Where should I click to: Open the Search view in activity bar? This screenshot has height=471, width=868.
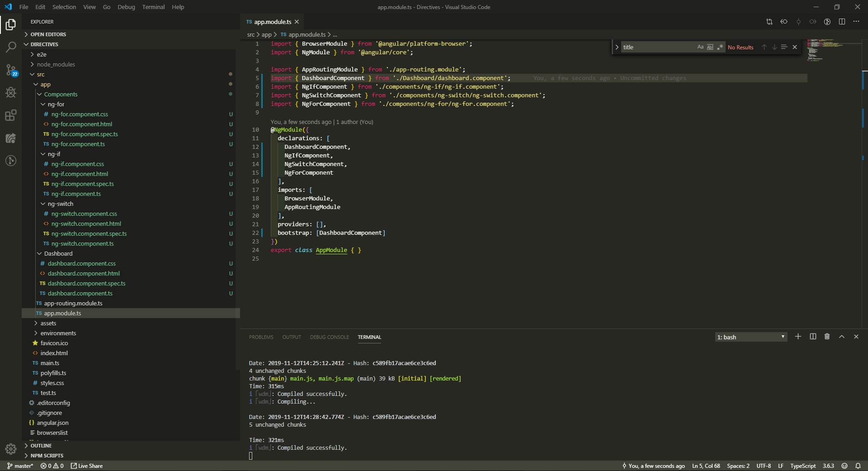pyautogui.click(x=11, y=47)
